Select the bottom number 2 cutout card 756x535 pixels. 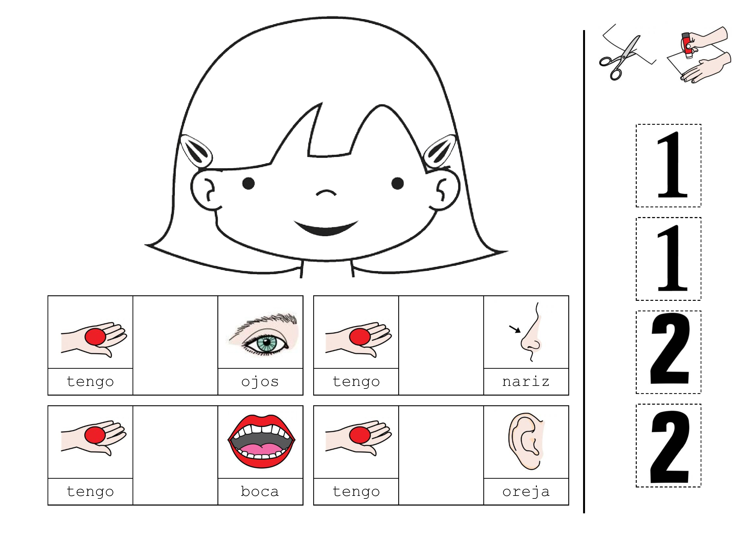(668, 446)
